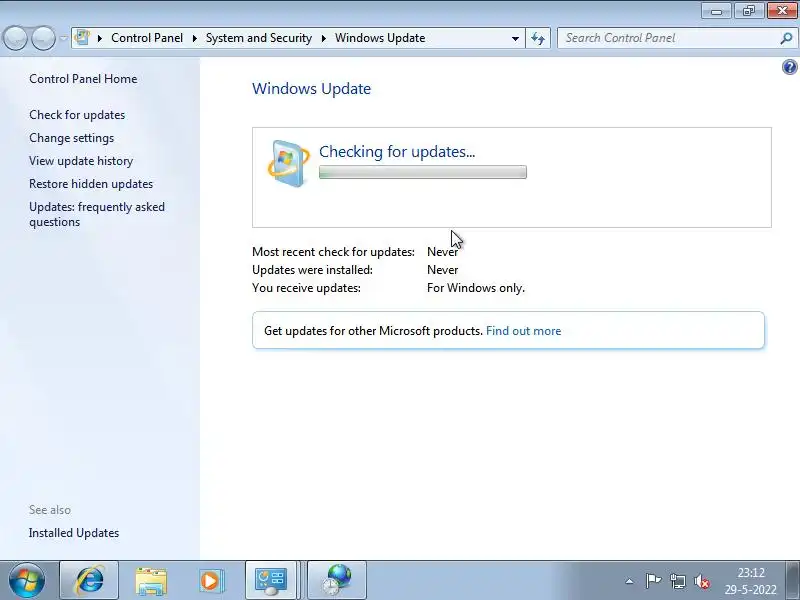Select Windows Update breadcrumb
800x600 pixels.
point(380,38)
